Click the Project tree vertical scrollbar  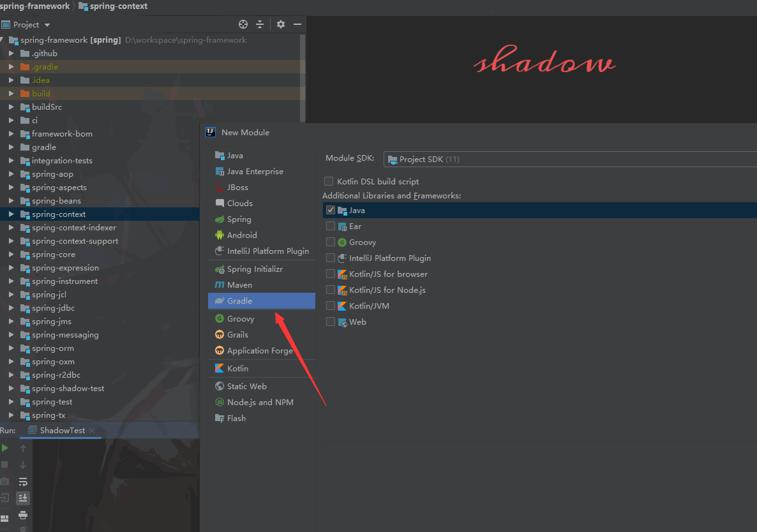click(x=303, y=78)
